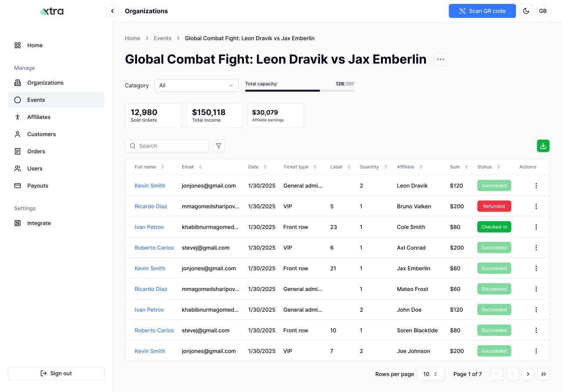
Task: Open the Rows per page selector
Action: point(430,374)
